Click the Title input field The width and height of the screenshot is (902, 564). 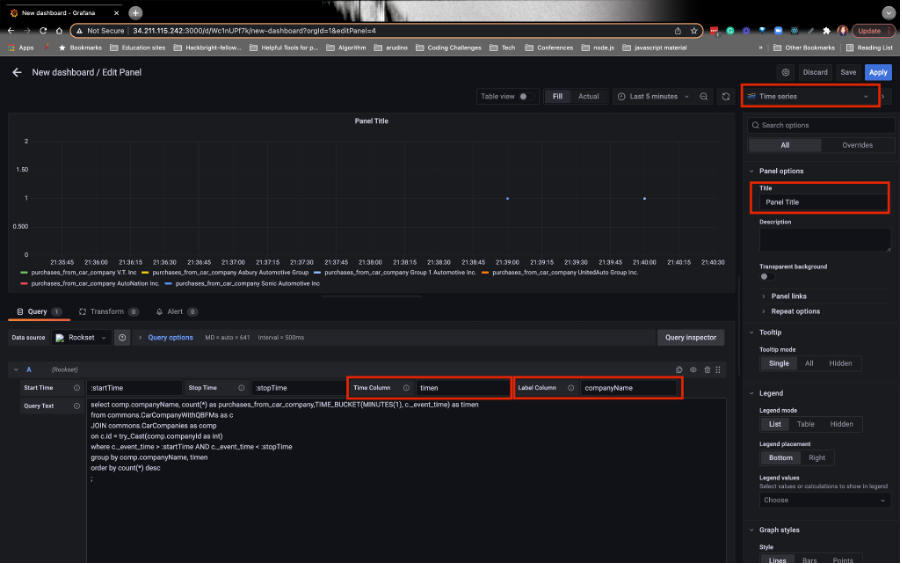click(x=823, y=203)
